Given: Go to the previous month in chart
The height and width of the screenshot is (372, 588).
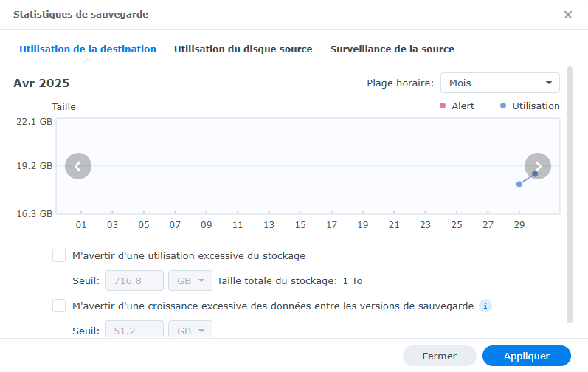Looking at the screenshot, I should click(78, 166).
